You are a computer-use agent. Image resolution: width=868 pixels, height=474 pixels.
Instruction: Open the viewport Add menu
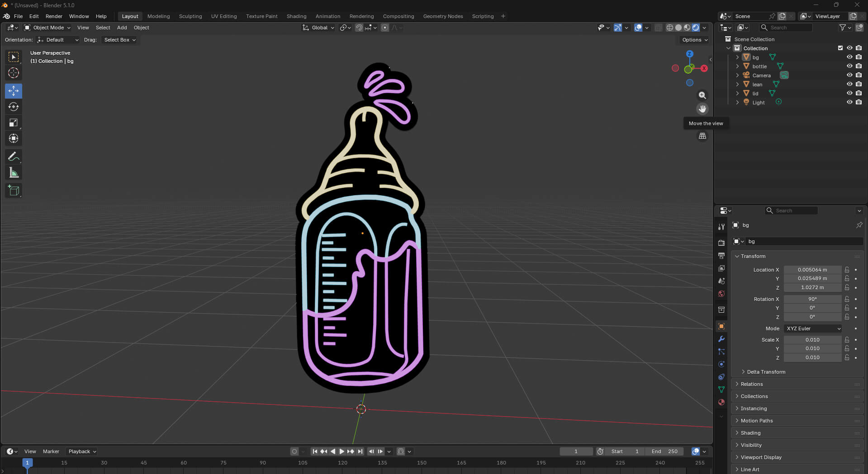[122, 28]
